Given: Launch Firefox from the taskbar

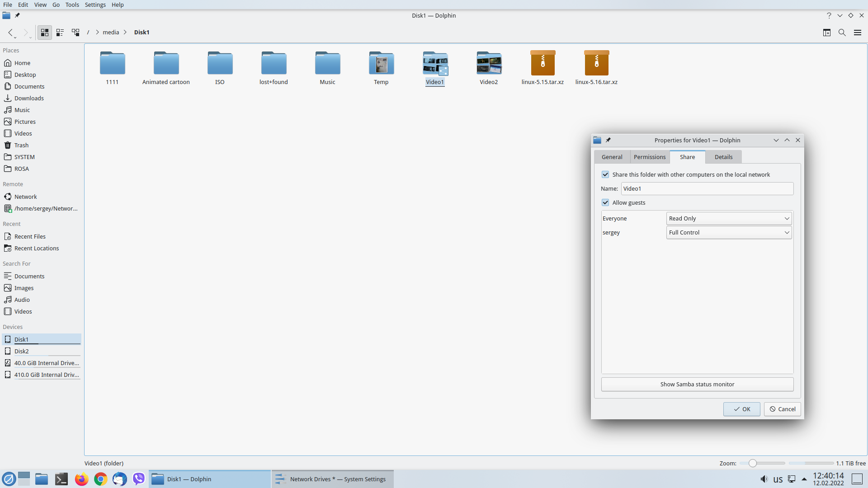Looking at the screenshot, I should [81, 479].
